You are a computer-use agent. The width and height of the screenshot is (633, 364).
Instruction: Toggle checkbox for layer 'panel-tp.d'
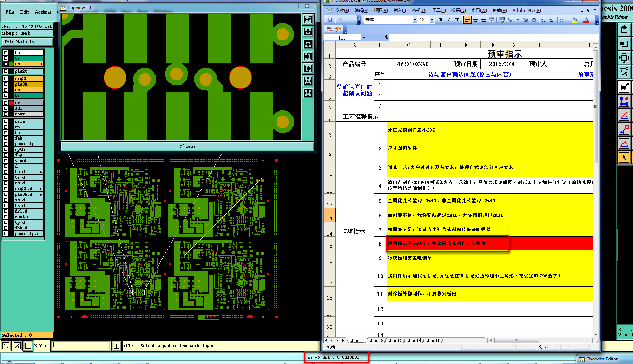tap(6, 234)
